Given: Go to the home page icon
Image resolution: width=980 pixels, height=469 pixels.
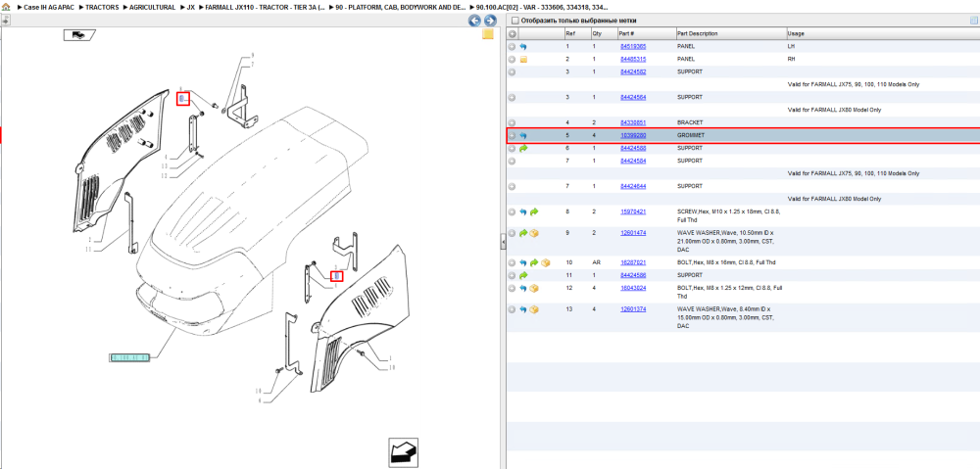Looking at the screenshot, I should [6, 7].
